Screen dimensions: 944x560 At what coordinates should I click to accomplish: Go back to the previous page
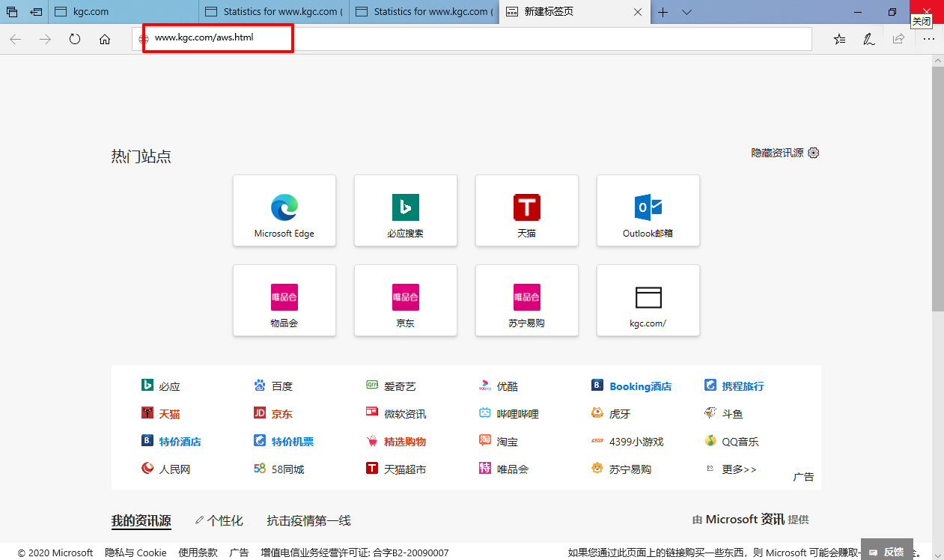16,40
